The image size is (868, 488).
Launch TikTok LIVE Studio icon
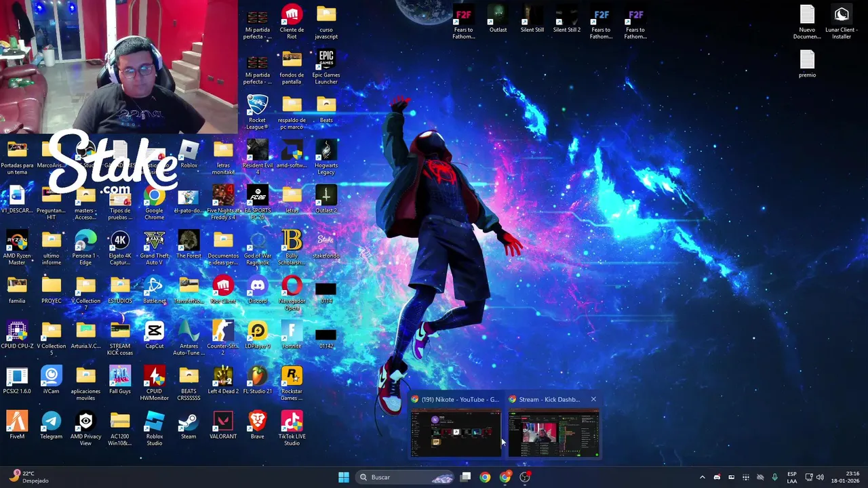(x=292, y=428)
